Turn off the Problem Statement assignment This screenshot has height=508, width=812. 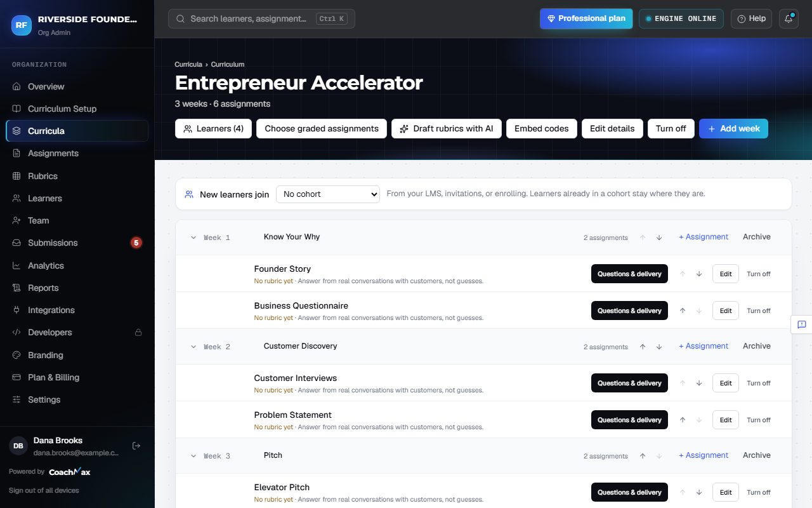(x=758, y=420)
